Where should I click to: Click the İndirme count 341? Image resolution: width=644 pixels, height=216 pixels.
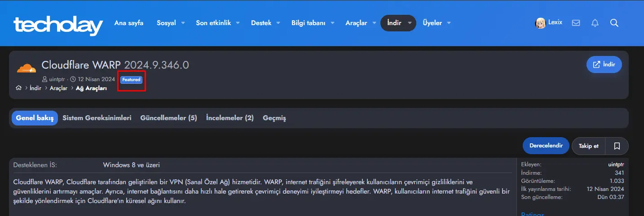point(619,173)
